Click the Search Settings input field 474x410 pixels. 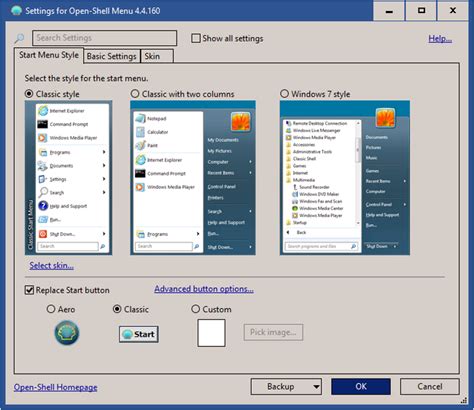tap(104, 38)
